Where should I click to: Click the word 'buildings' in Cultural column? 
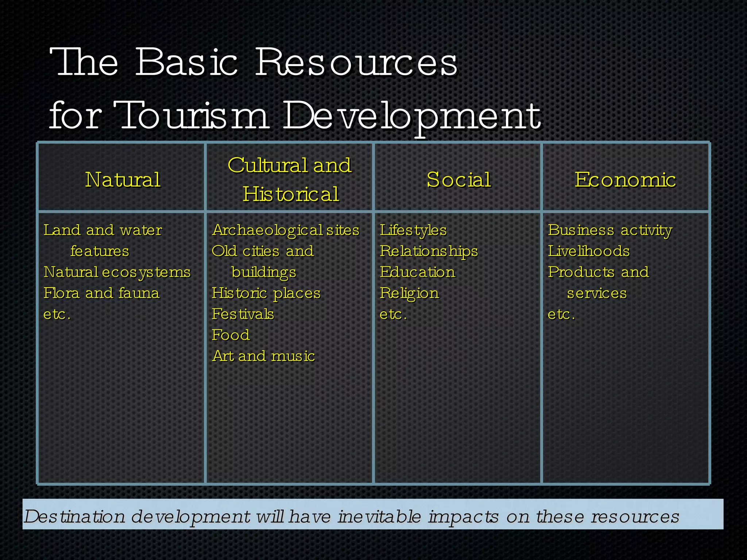[264, 273]
